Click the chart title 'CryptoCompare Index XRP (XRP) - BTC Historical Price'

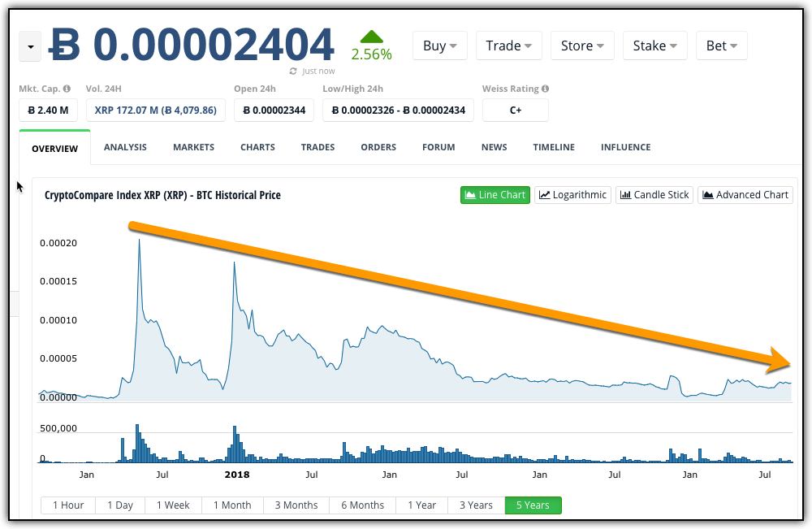point(162,195)
